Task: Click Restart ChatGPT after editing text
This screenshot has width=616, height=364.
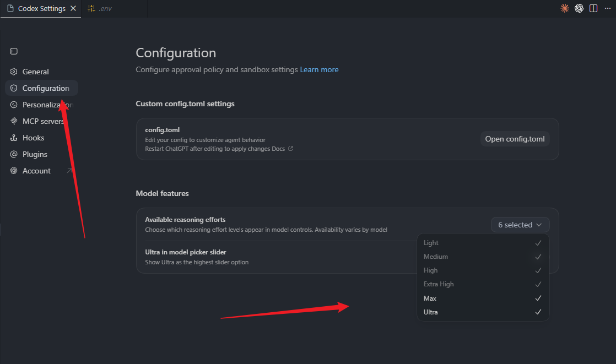Action: point(207,149)
